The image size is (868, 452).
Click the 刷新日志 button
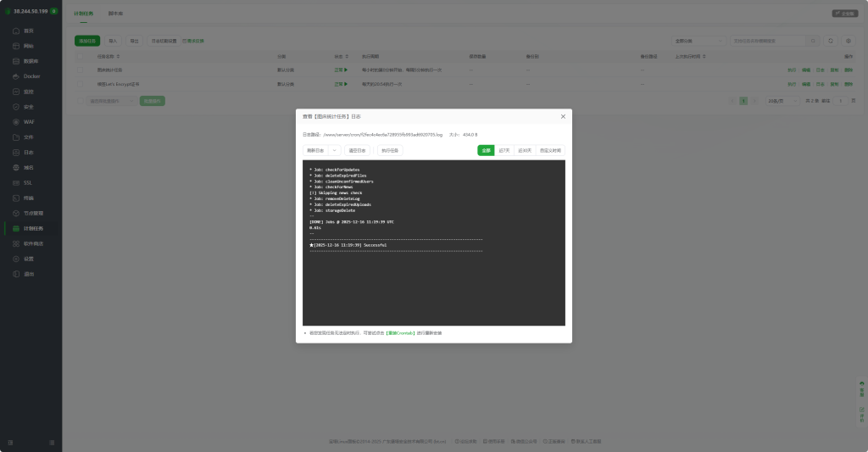tap(315, 151)
